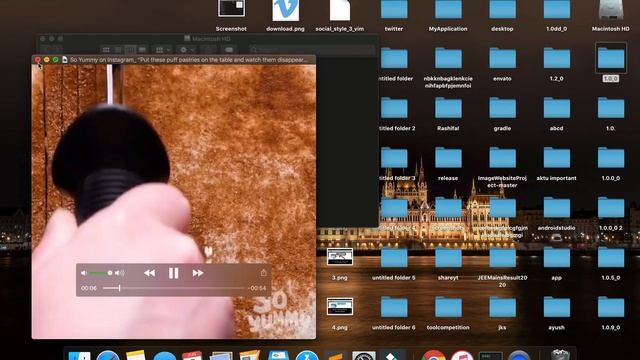Switch Finder window to column view
This screenshot has height=360, width=640.
[x=130, y=50]
